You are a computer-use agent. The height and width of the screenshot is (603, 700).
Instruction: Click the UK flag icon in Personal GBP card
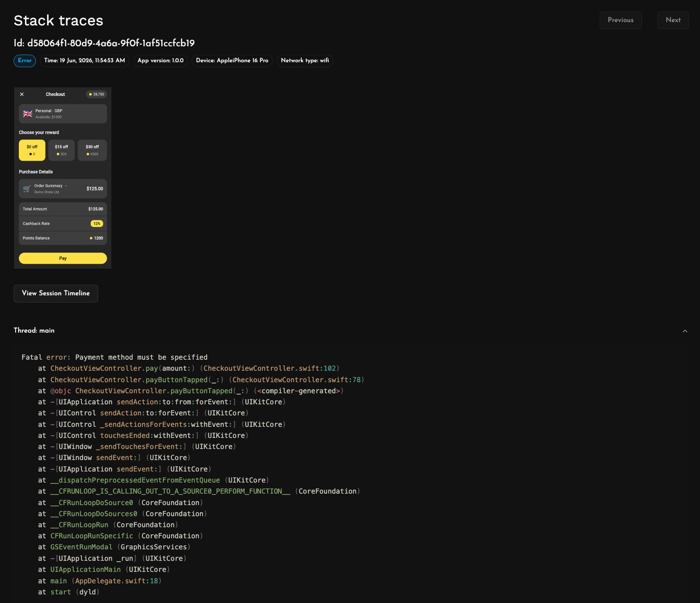click(x=27, y=114)
